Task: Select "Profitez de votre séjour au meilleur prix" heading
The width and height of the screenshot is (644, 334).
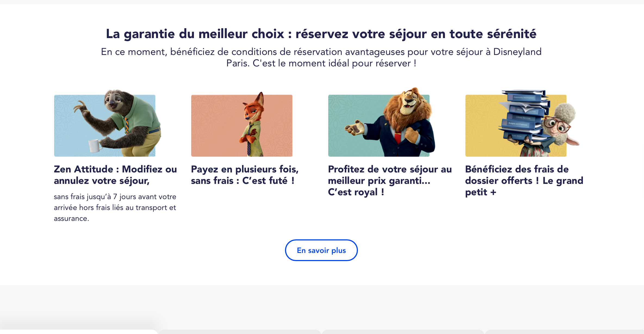Action: [390, 181]
